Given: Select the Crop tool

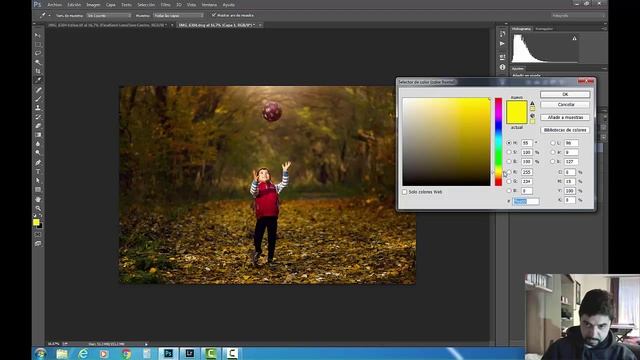Looking at the screenshot, I should pyautogui.click(x=38, y=71).
